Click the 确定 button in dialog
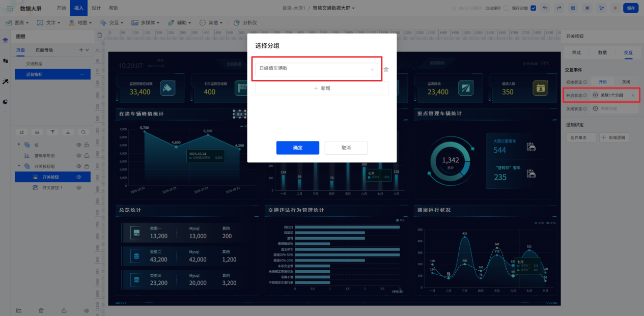This screenshot has height=316, width=644. pyautogui.click(x=298, y=148)
